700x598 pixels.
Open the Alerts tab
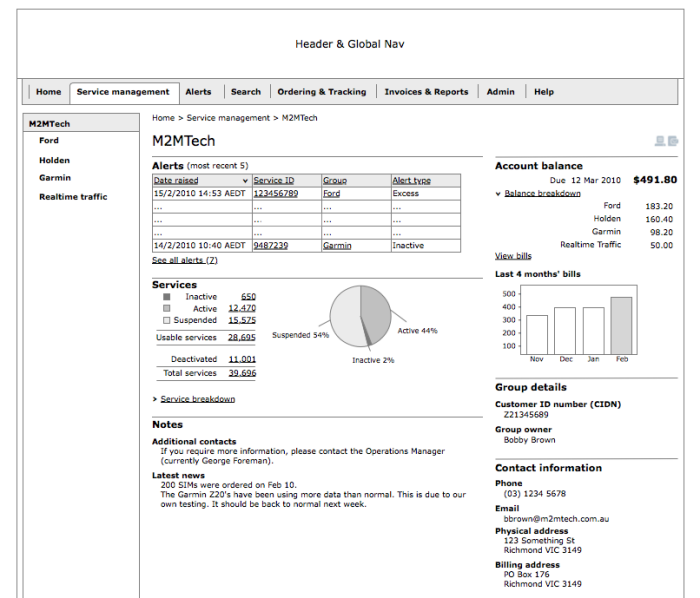(198, 92)
